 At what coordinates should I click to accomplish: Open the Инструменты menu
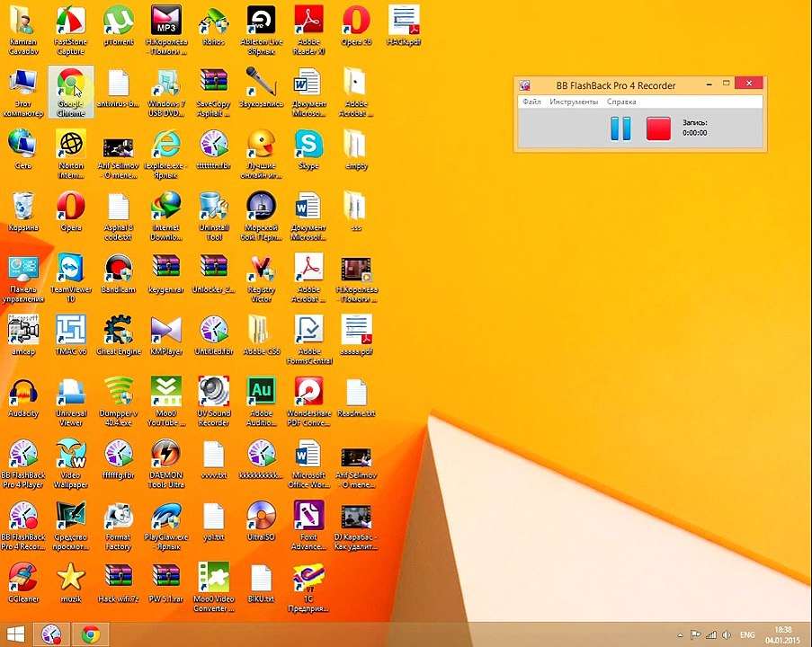point(574,102)
